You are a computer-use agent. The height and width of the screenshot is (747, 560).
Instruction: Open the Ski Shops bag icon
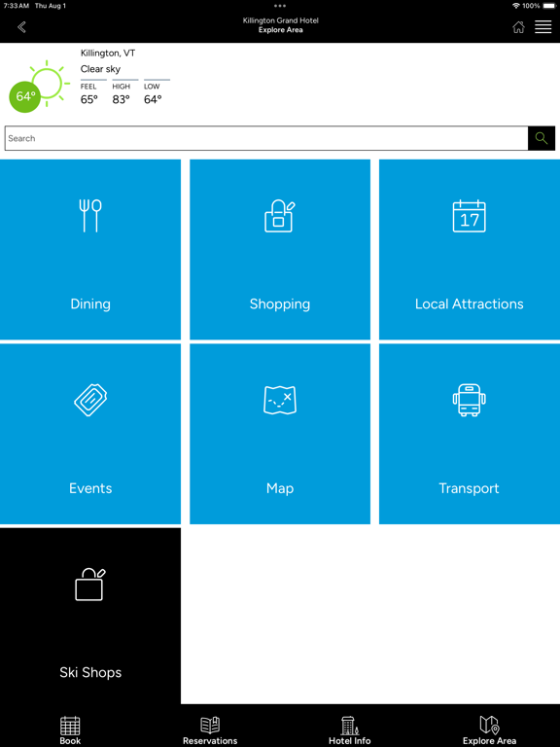[x=90, y=585]
